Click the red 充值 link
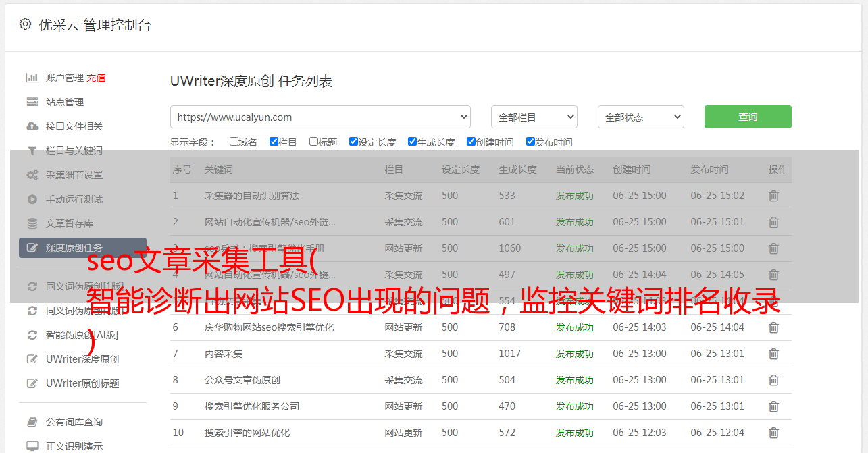The image size is (868, 453). tap(96, 78)
